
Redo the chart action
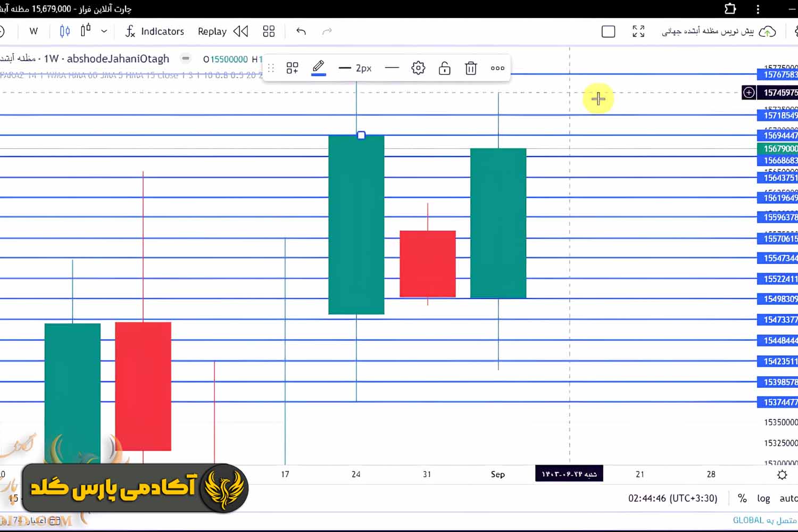tap(327, 31)
